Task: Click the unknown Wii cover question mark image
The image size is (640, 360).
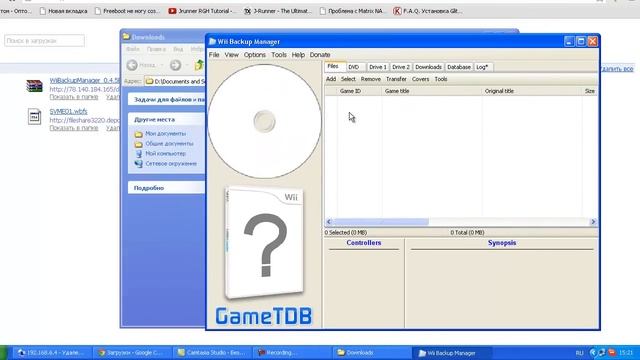Action: tap(264, 244)
